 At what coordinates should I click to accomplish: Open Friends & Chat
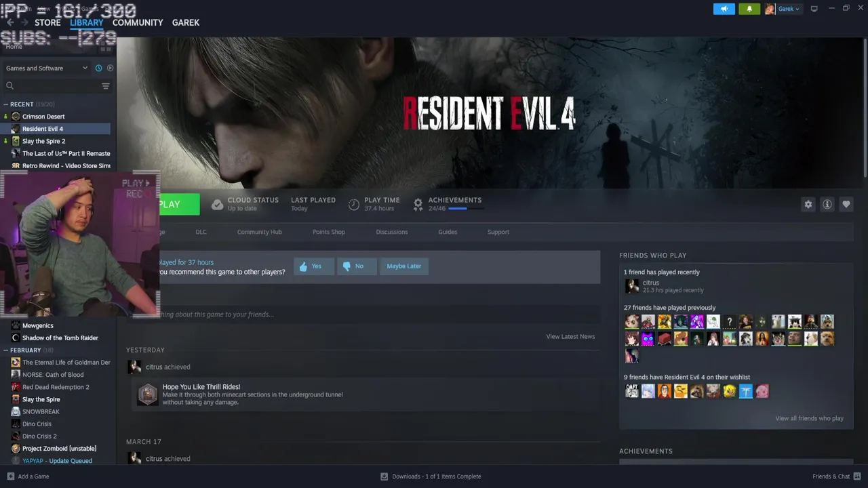point(837,476)
